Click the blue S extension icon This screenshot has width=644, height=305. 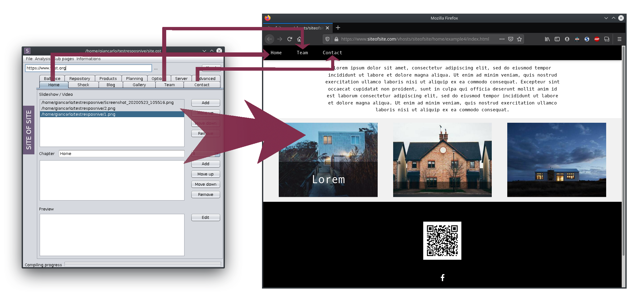point(587,39)
